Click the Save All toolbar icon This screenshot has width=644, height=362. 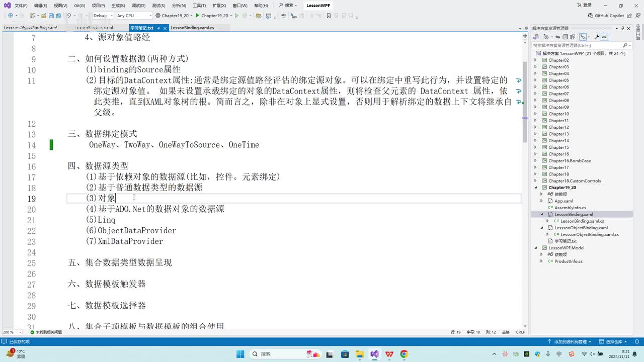click(58, 16)
